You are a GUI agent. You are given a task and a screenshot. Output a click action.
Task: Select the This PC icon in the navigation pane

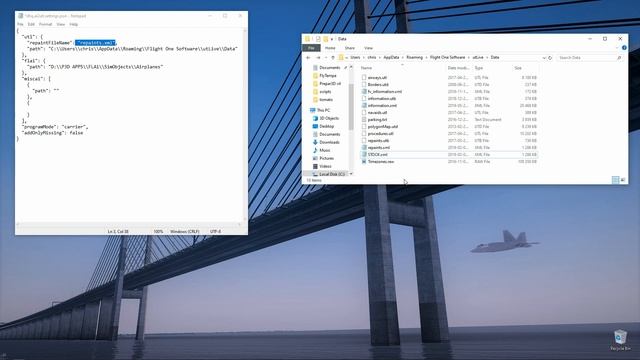[x=313, y=110]
